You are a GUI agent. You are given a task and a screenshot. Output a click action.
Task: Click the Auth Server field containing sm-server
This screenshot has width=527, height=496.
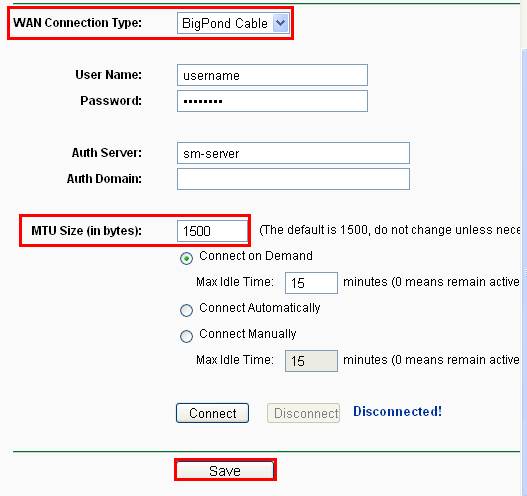point(293,153)
